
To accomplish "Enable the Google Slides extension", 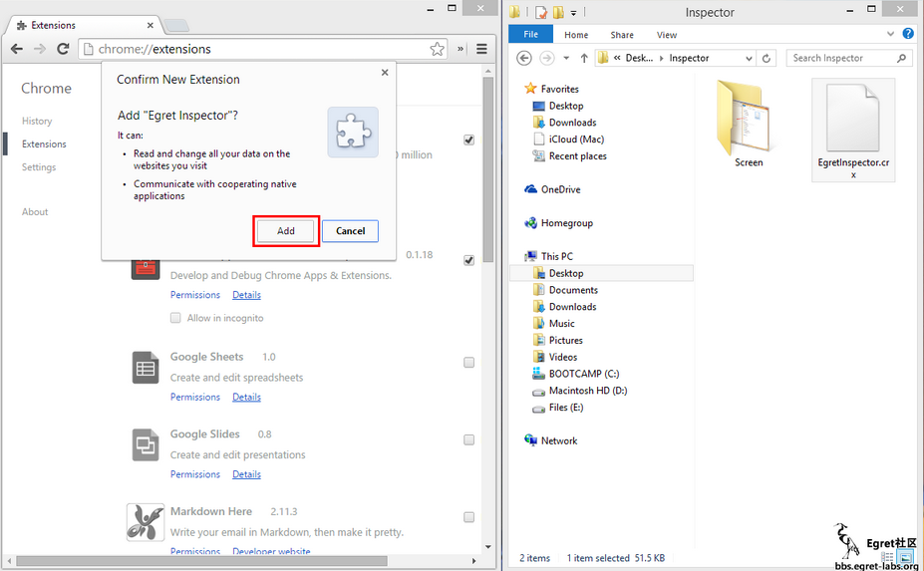I will click(x=469, y=439).
